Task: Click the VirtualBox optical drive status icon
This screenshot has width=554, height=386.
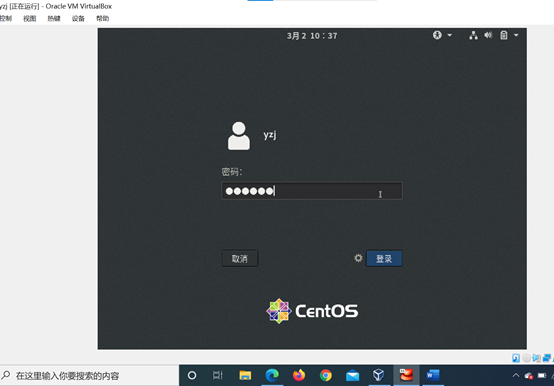Action: (526, 358)
